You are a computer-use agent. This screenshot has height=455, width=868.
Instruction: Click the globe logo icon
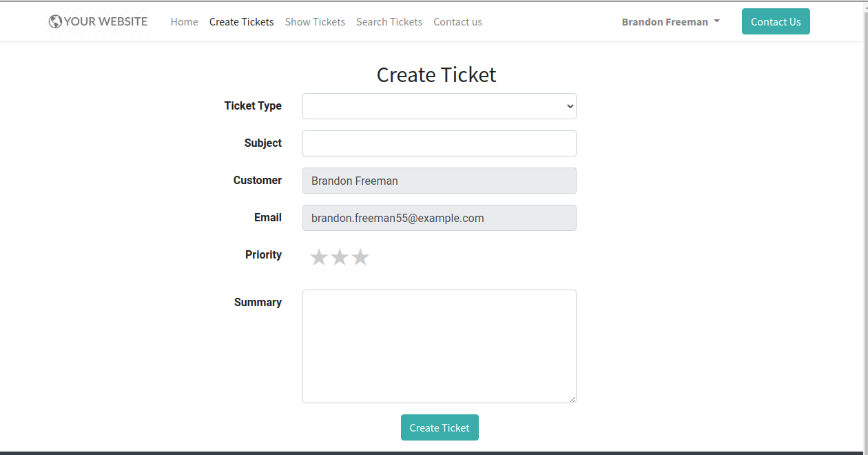click(55, 21)
